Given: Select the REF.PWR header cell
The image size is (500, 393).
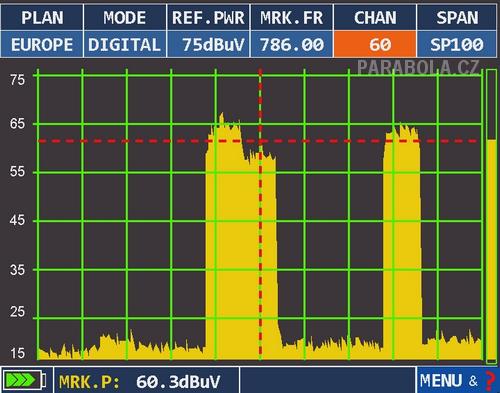Looking at the screenshot, I should [x=208, y=17].
